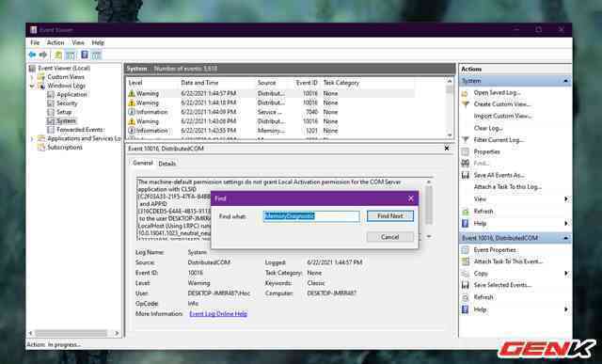Click the Refresh icon under Event 10016 actions
The image size is (602, 364).
coord(465,297)
